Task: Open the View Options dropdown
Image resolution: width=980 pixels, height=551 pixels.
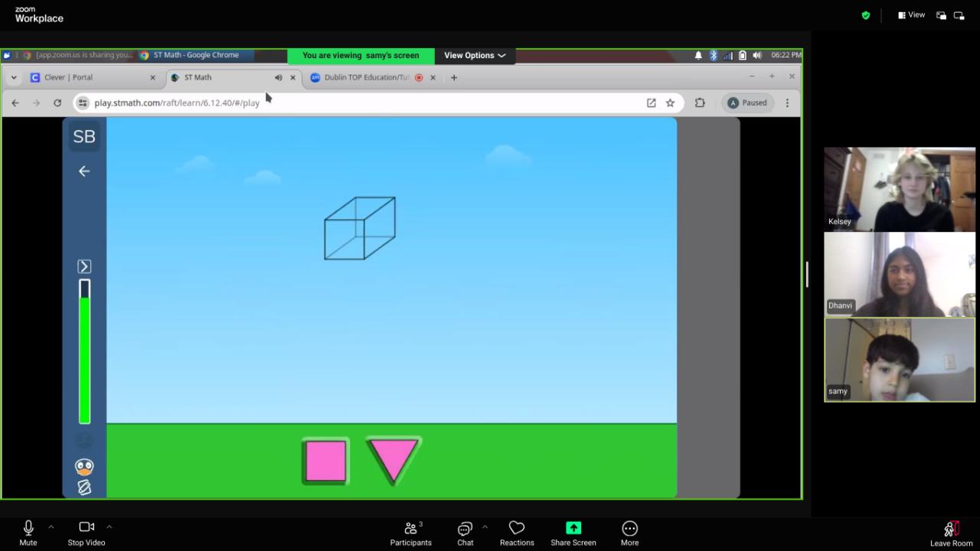Action: (475, 55)
